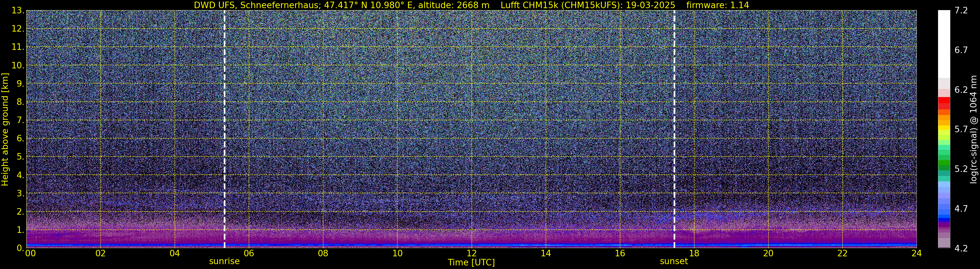Click the time axis tick label "14"
The width and height of the screenshot is (980, 269).
pos(545,253)
